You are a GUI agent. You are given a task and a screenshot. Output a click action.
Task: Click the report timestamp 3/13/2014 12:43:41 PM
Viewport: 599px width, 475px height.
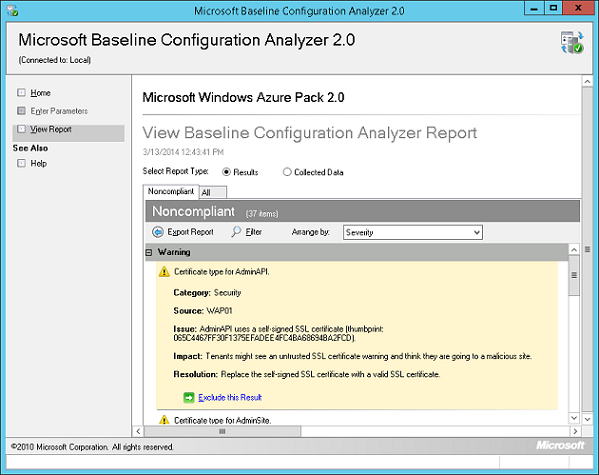[x=183, y=152]
